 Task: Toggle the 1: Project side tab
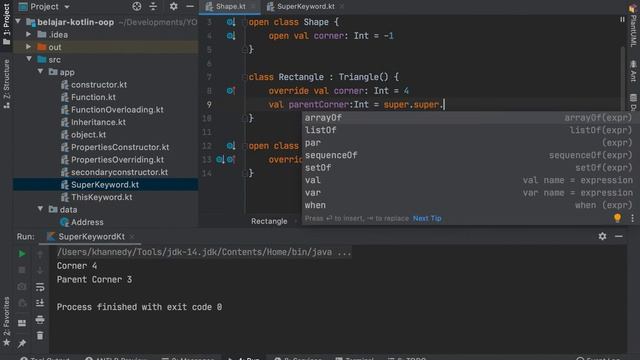(6, 24)
